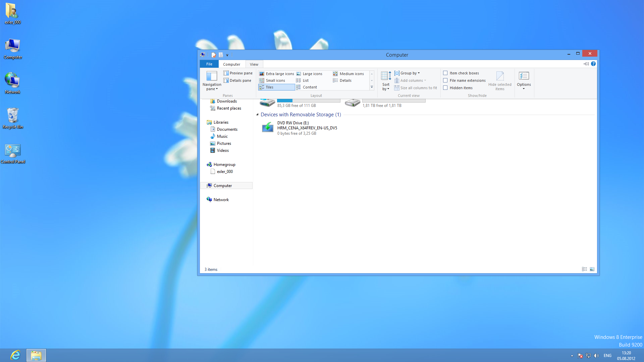Click the Help question mark icon
The width and height of the screenshot is (644, 362).
(x=593, y=64)
